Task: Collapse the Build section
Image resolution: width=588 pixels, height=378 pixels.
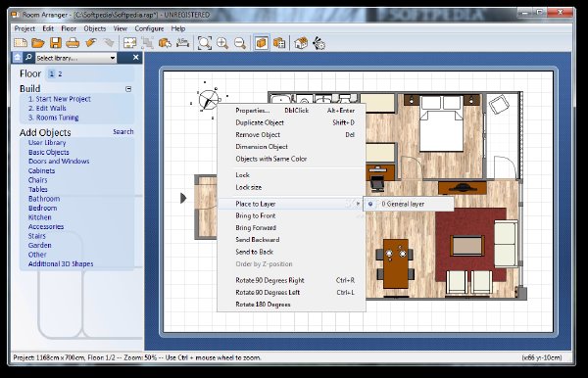Action: point(128,89)
